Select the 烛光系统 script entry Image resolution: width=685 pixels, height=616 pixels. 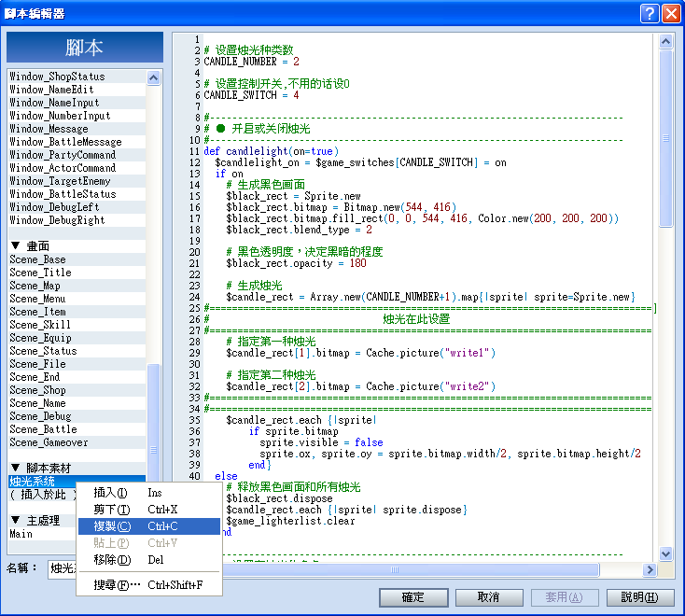[77, 482]
